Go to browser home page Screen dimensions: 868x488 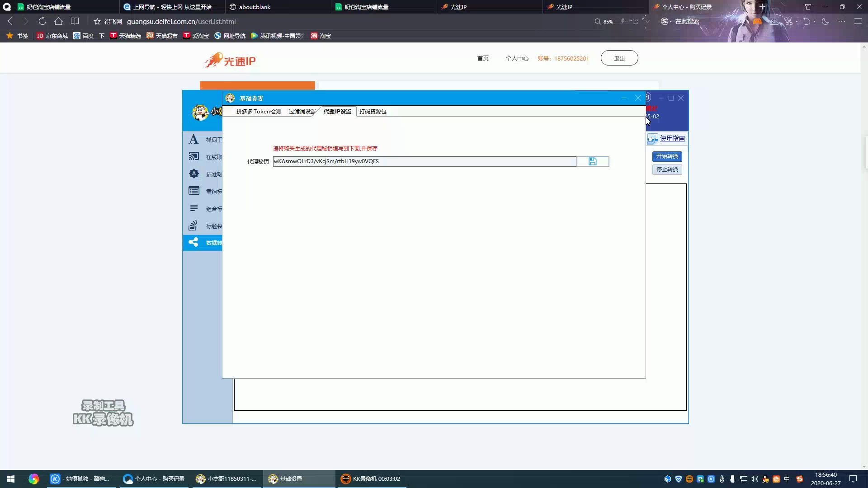tap(58, 21)
